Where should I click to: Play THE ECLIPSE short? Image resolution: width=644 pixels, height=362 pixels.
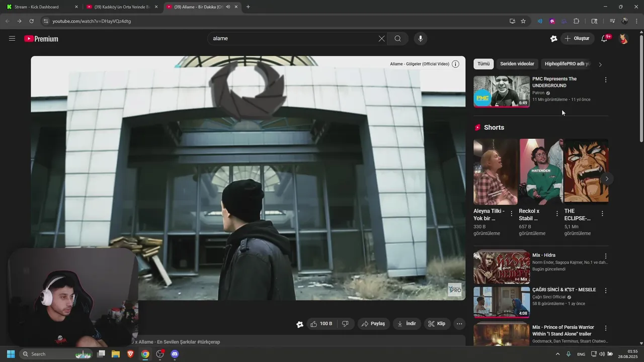tap(586, 171)
